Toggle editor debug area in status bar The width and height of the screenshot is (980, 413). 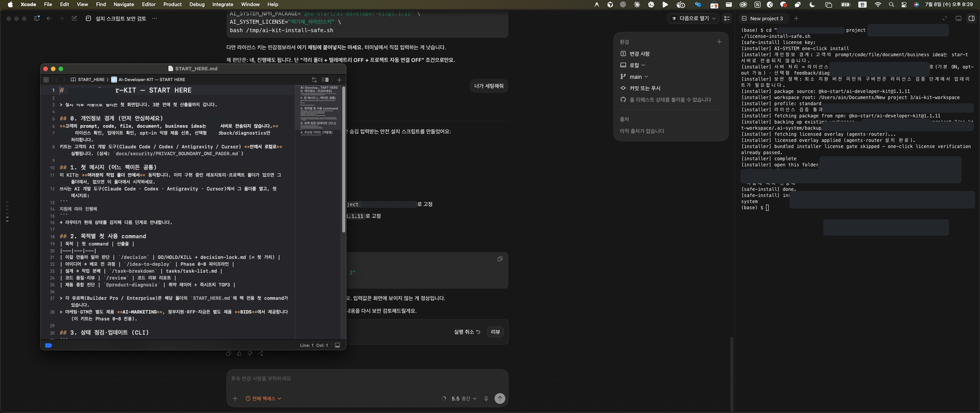[x=338, y=346]
